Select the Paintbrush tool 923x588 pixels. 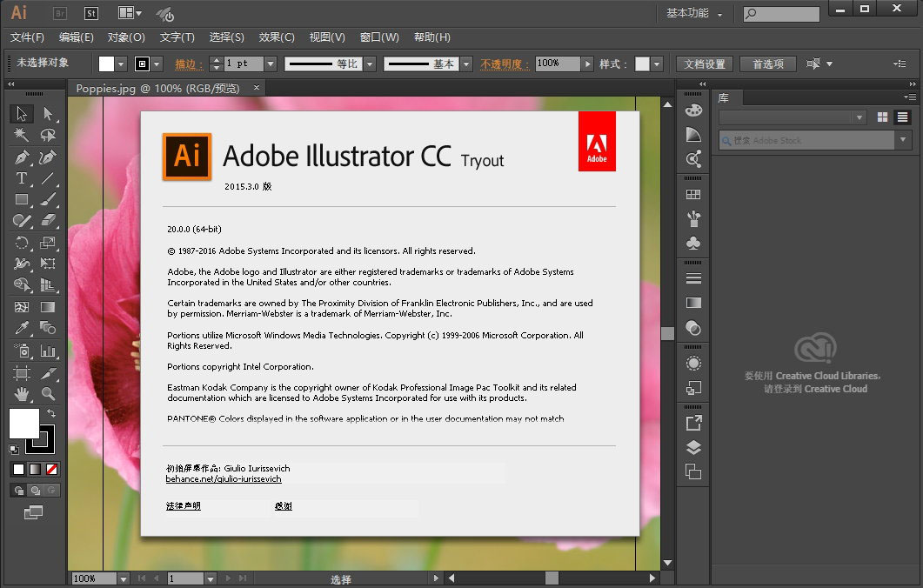pyautogui.click(x=48, y=199)
